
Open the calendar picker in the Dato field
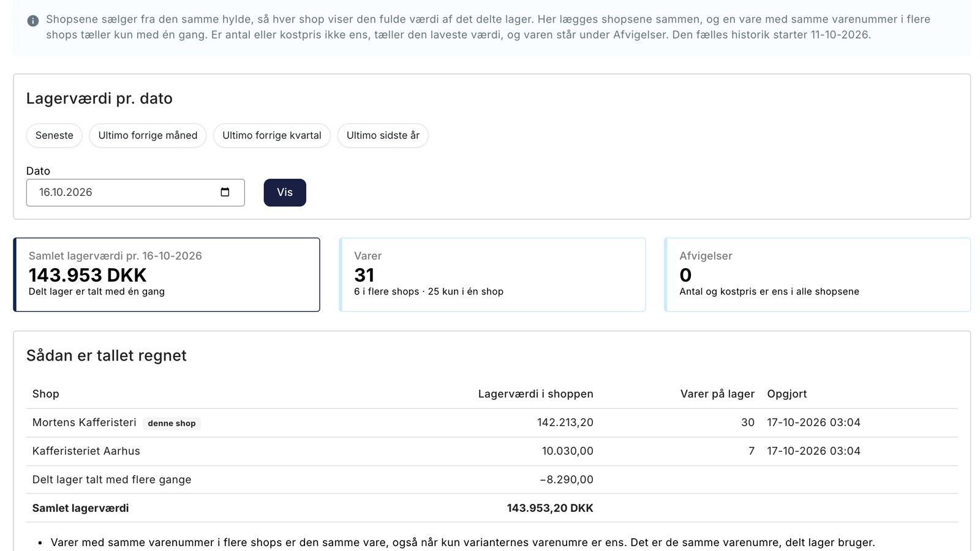tap(225, 192)
